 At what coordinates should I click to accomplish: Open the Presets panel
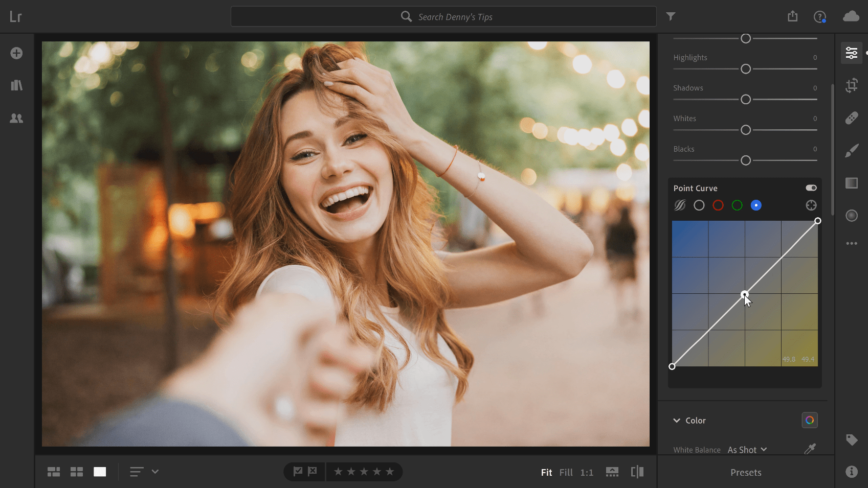(x=745, y=473)
